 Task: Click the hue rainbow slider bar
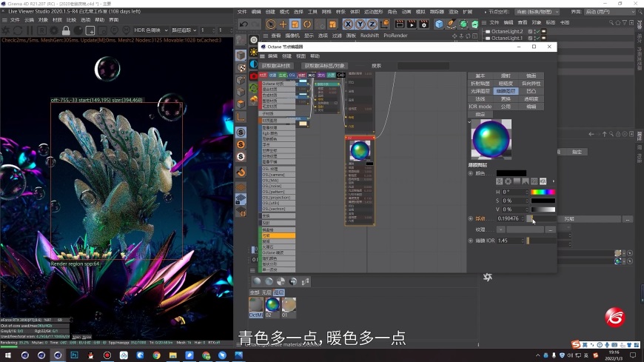pos(543,192)
